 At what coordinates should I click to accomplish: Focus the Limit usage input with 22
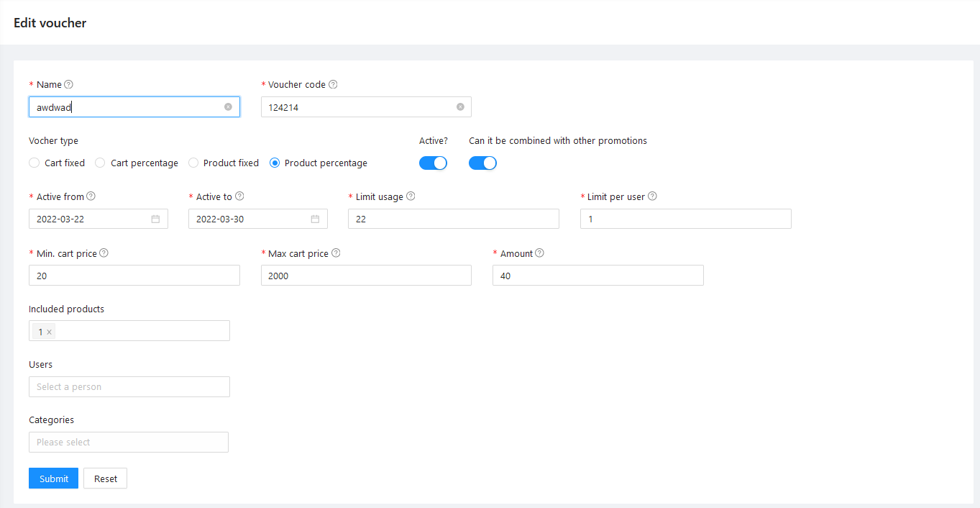click(454, 219)
